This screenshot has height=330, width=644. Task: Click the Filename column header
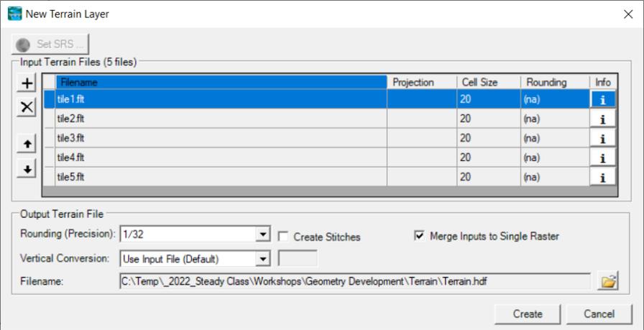tap(221, 82)
